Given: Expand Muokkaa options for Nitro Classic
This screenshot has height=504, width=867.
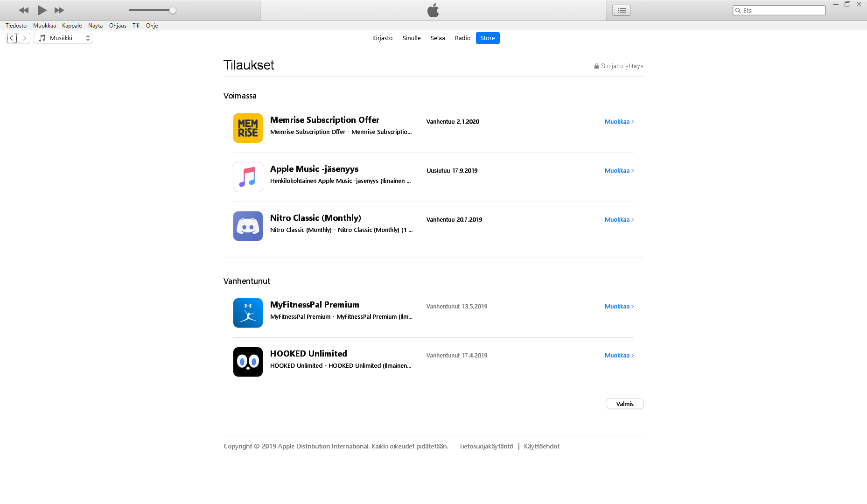Looking at the screenshot, I should click(x=619, y=219).
